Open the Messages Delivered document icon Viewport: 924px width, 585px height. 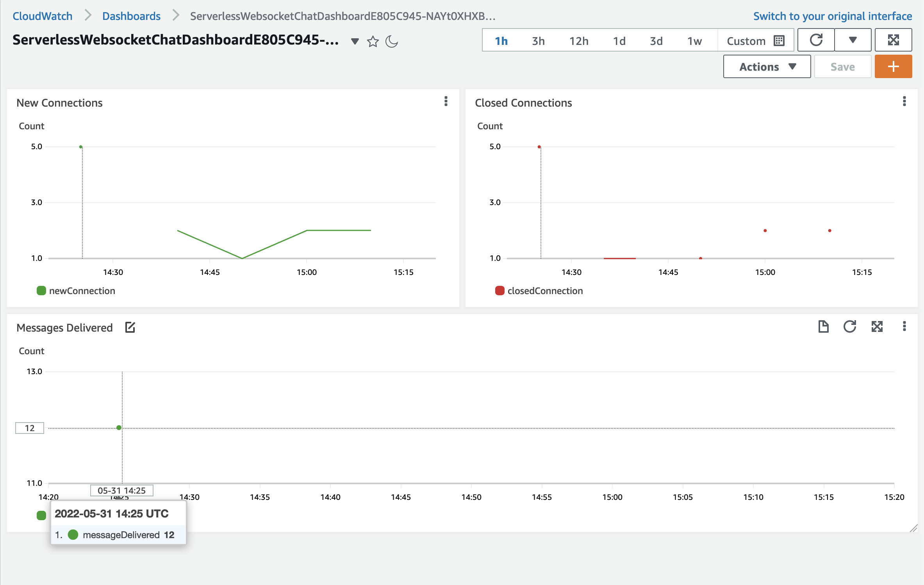pos(823,326)
